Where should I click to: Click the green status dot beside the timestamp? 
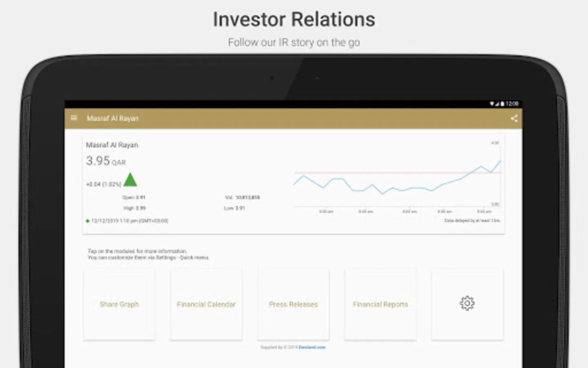click(x=87, y=221)
